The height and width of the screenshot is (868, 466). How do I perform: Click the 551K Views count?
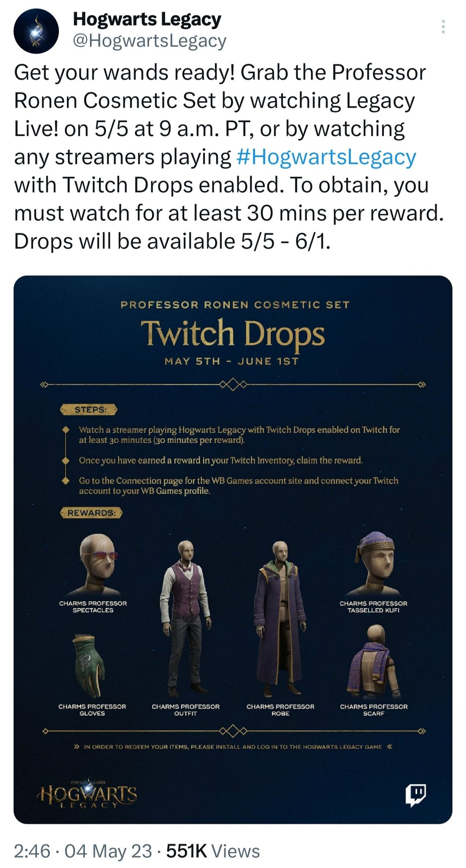[x=213, y=851]
